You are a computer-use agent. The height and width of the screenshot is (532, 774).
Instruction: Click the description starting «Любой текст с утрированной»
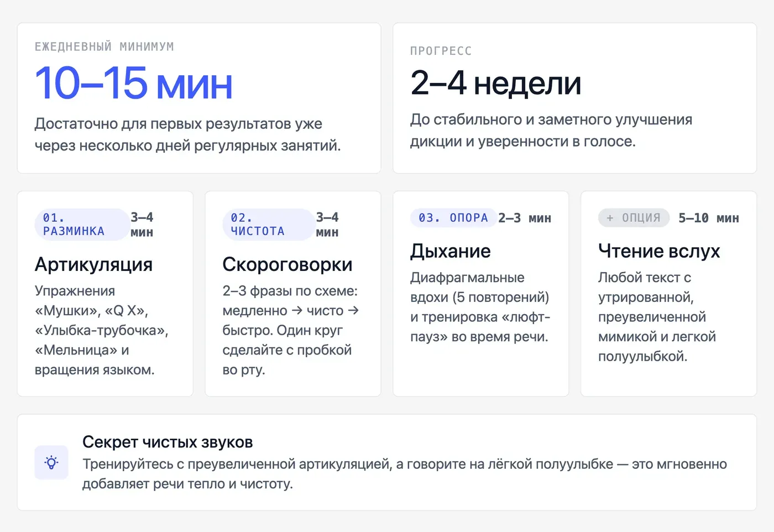click(657, 317)
